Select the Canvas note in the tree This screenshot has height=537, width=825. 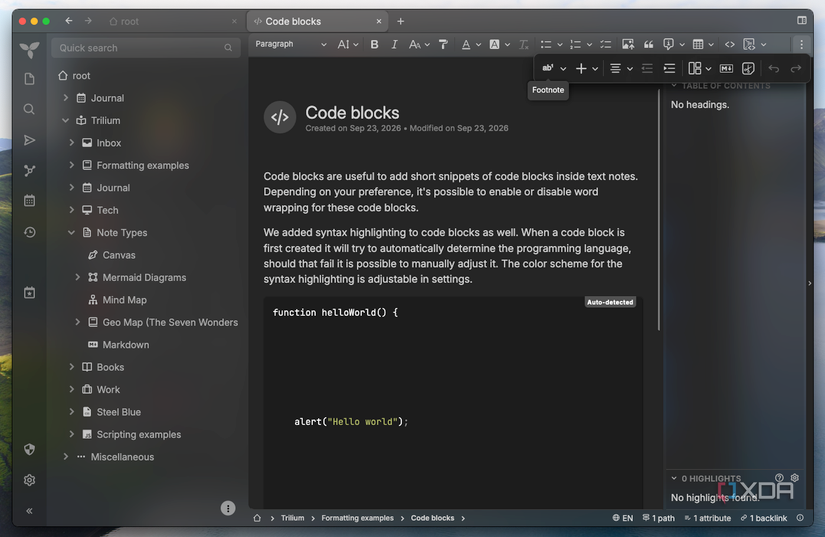[118, 255]
